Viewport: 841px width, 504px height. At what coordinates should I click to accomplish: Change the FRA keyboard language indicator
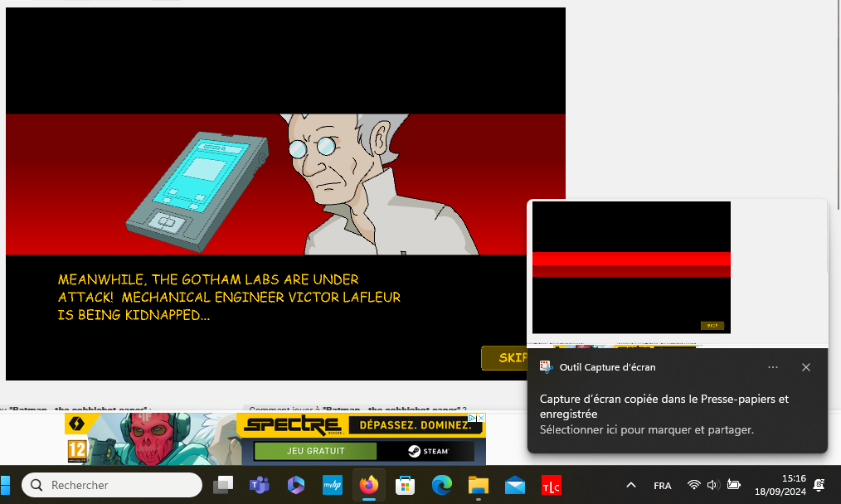(663, 485)
